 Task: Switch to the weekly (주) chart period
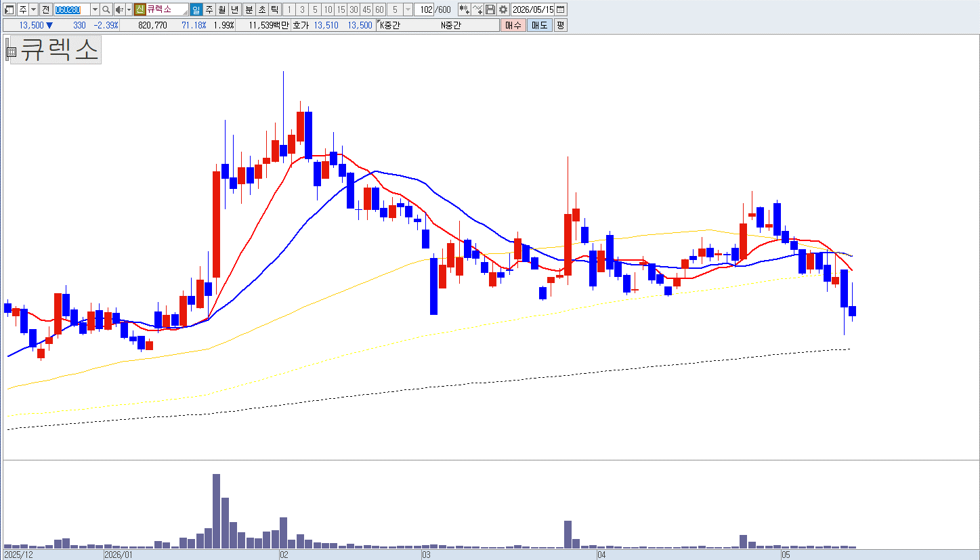209,9
